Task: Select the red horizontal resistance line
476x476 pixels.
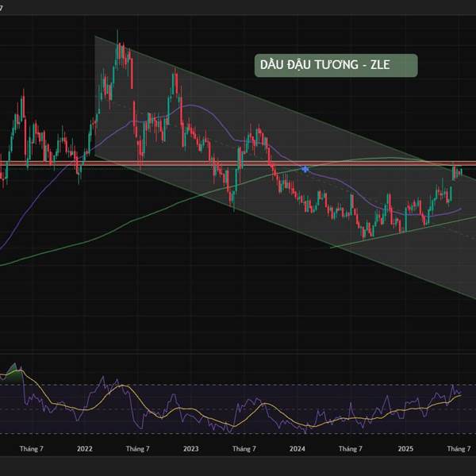Action: pyautogui.click(x=238, y=163)
